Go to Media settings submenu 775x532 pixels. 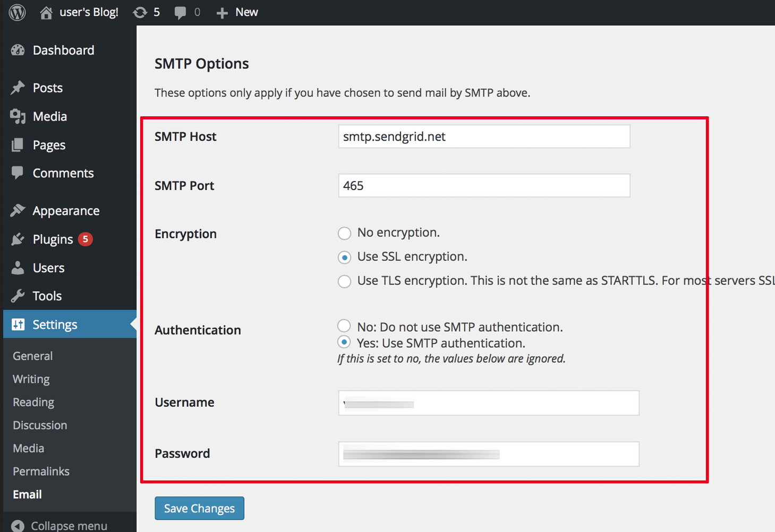tap(29, 448)
